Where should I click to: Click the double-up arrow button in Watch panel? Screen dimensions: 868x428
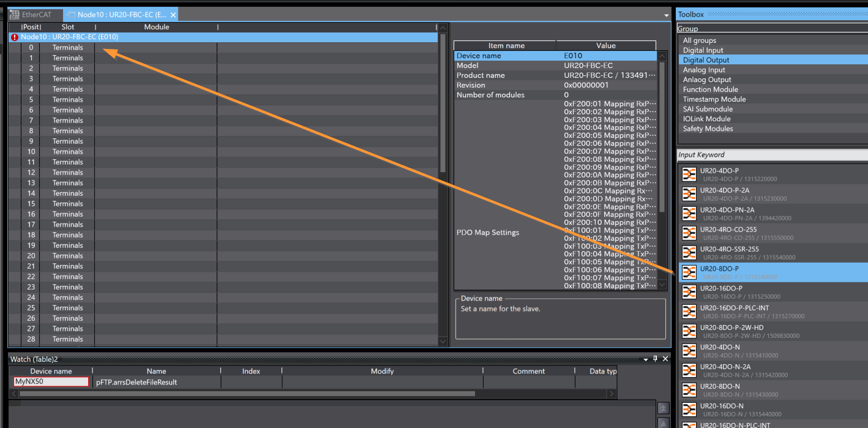pyautogui.click(x=663, y=408)
